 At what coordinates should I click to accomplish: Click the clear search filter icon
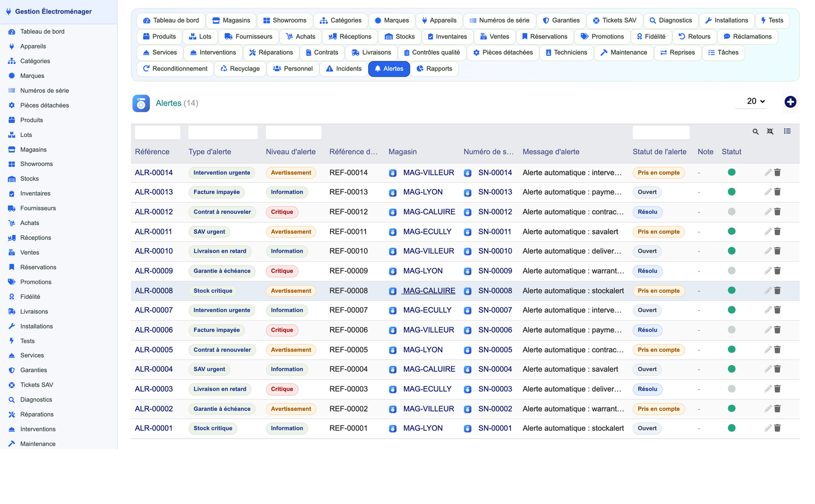click(770, 132)
